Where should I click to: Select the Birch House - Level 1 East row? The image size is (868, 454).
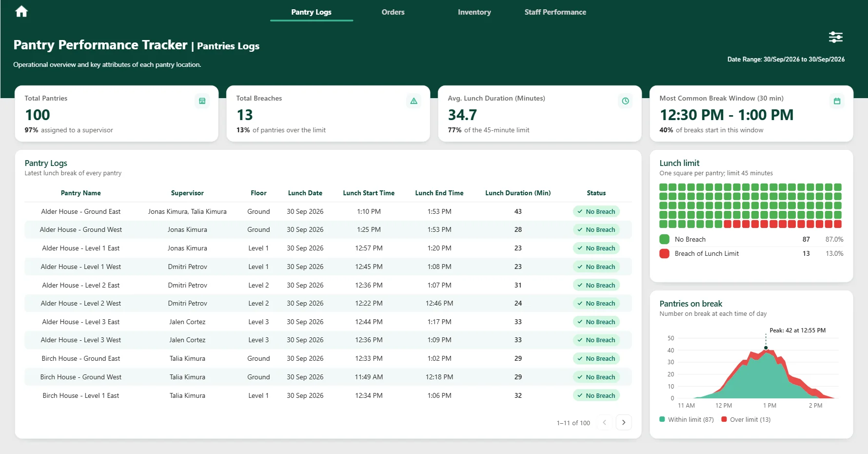328,395
